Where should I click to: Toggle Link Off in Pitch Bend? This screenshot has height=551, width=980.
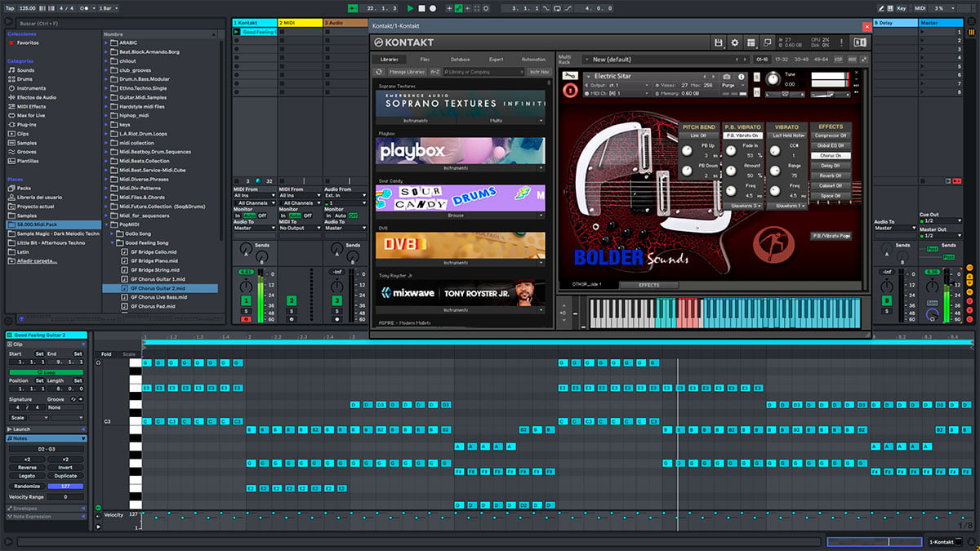click(698, 136)
